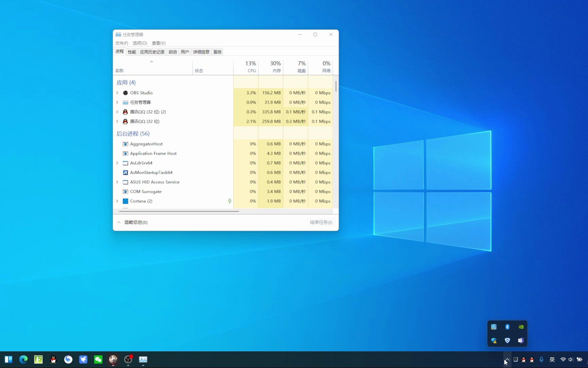Expand the OBS Studio process group
This screenshot has width=588, height=368.
(117, 93)
